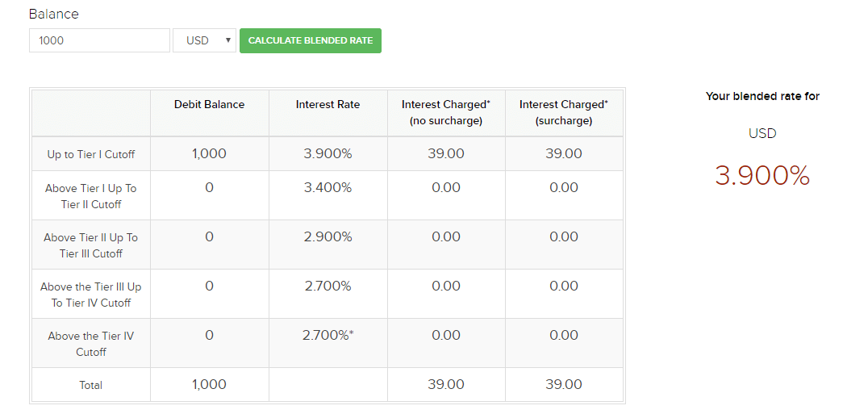The image size is (868, 414).
Task: Open the USD currency dropdown
Action: coord(204,40)
